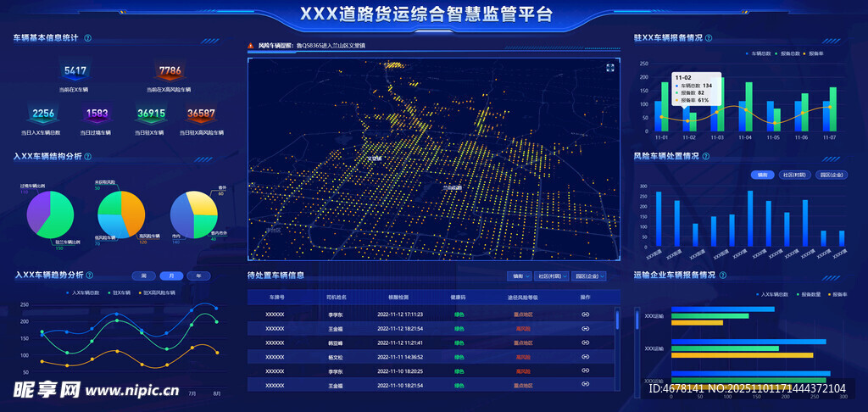868x412 pixels.
Task: Click the help icon beside 运输企业车辆报备情况
Action: coord(722,276)
